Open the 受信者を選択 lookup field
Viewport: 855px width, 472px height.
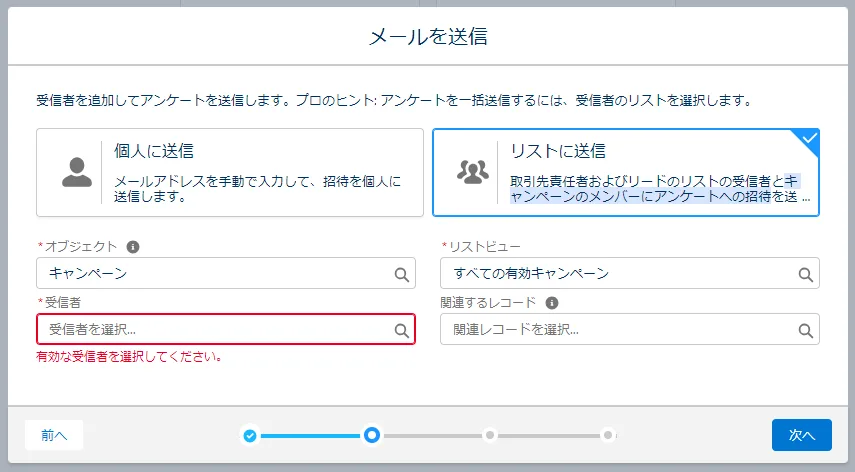click(x=215, y=330)
